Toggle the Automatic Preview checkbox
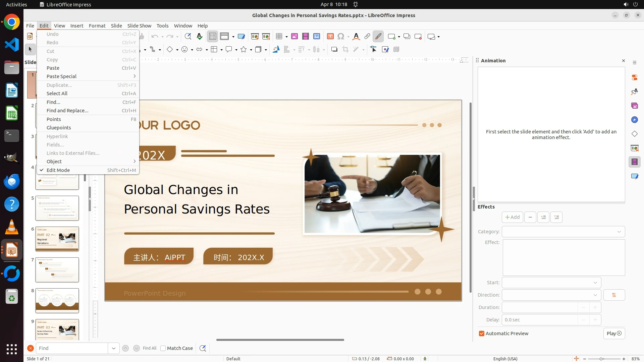 point(482,334)
